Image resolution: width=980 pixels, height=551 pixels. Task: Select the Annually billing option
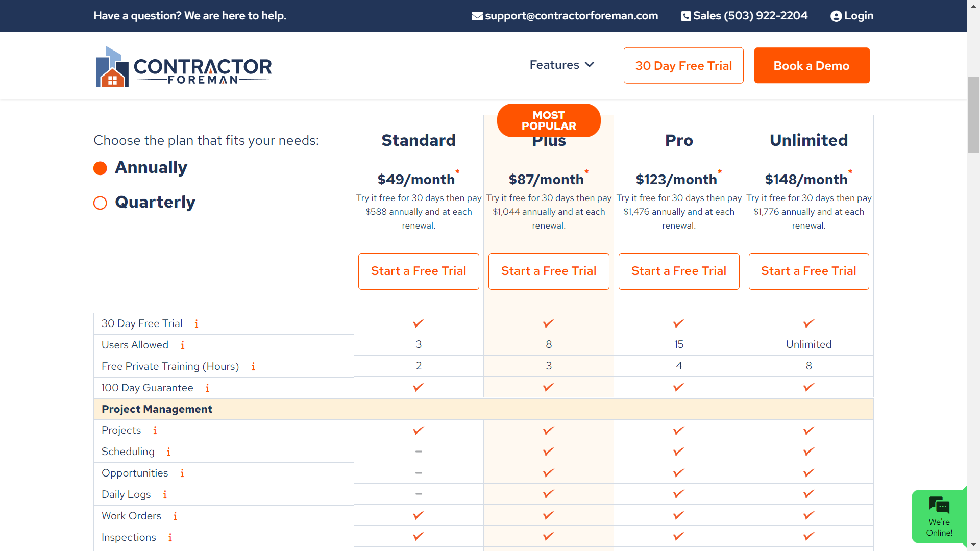[100, 168]
